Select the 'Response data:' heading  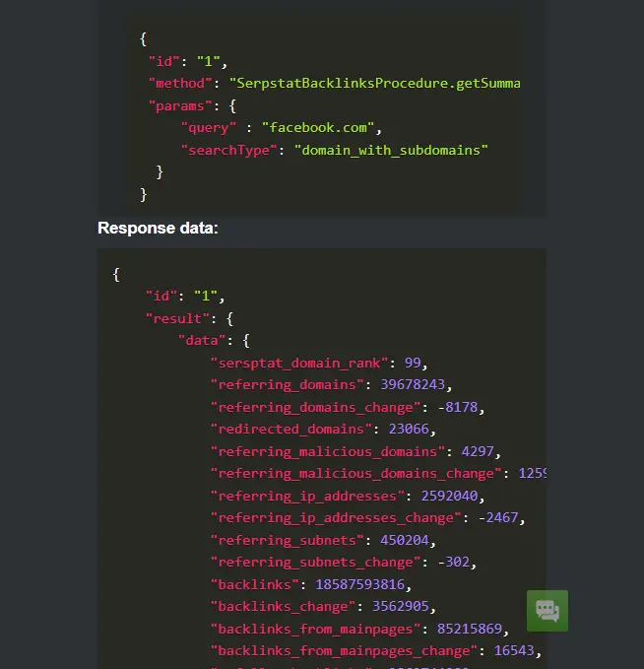(x=158, y=229)
